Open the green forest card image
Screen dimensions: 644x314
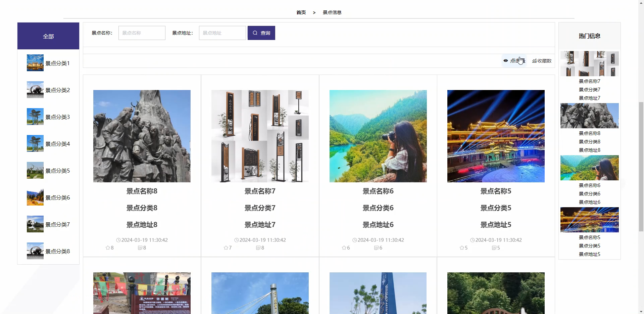point(496,293)
